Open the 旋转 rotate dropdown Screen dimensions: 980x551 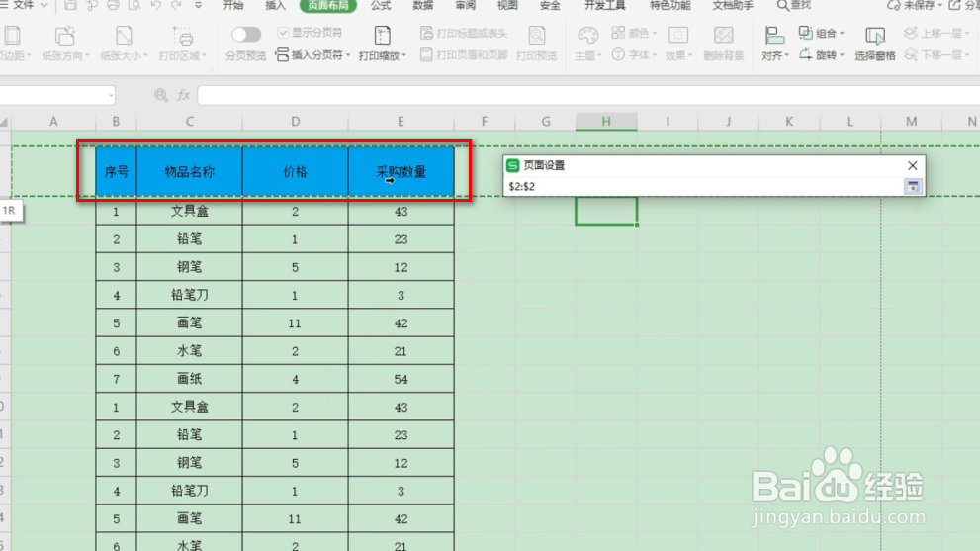[x=821, y=55]
